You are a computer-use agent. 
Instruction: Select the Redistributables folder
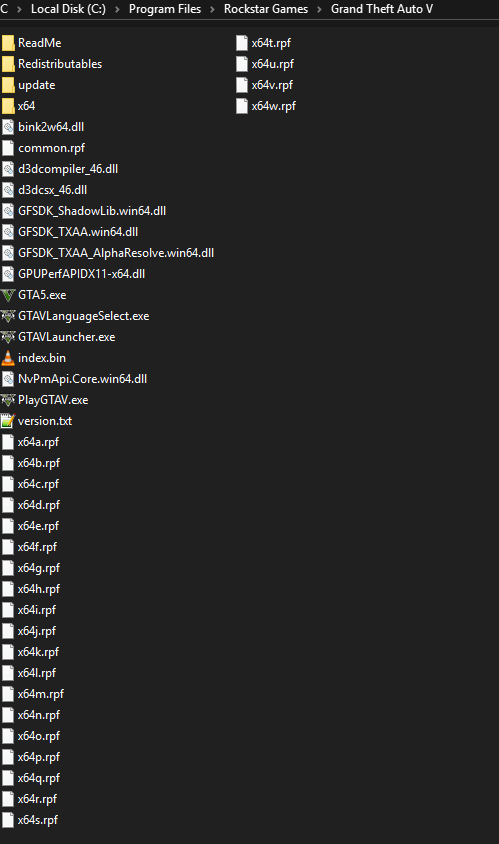pyautogui.click(x=52, y=64)
